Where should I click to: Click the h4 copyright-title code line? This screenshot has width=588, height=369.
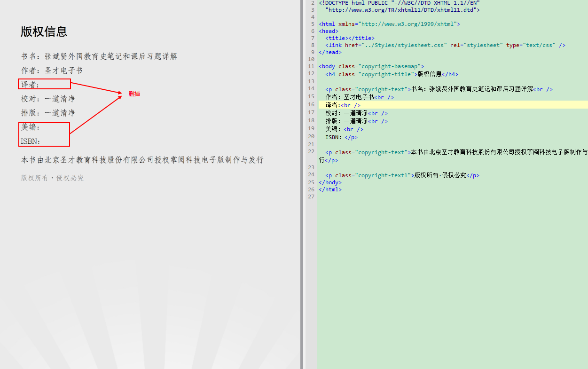391,74
